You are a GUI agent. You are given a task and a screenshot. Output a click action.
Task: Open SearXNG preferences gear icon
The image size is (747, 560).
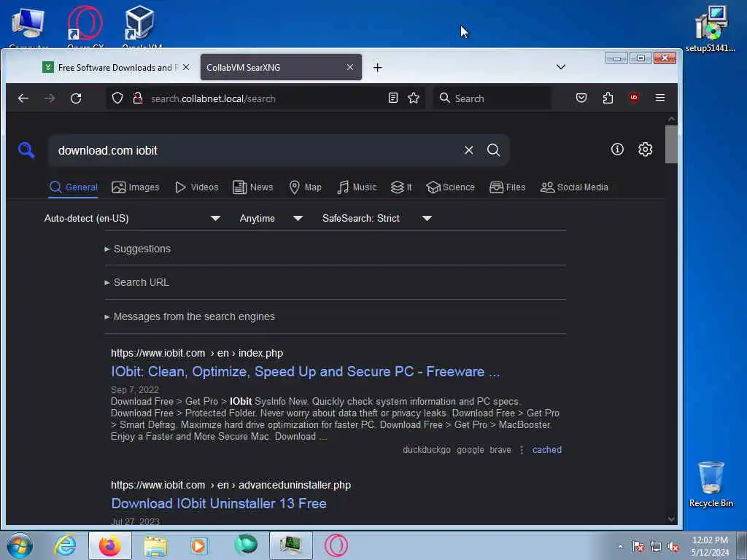[645, 149]
